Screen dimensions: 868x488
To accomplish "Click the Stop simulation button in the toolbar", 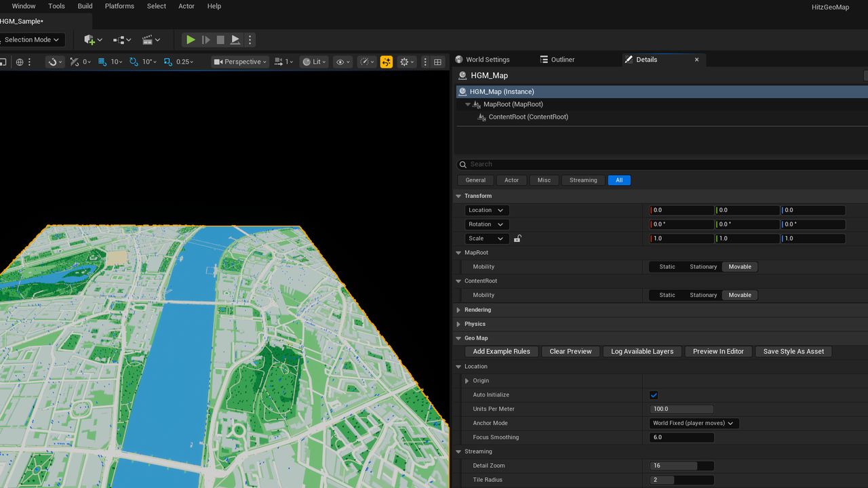I will (220, 40).
